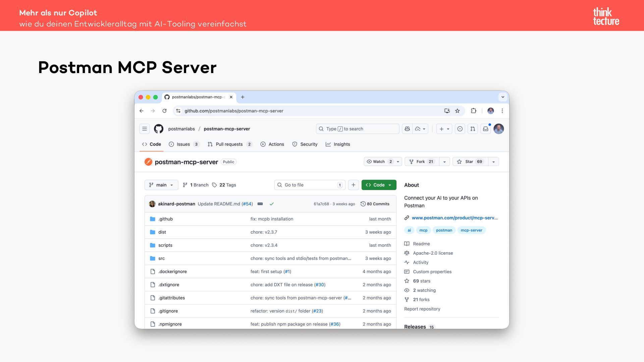Open GitHub notifications inbox icon
Viewport: 644px width, 362px height.
point(485,129)
